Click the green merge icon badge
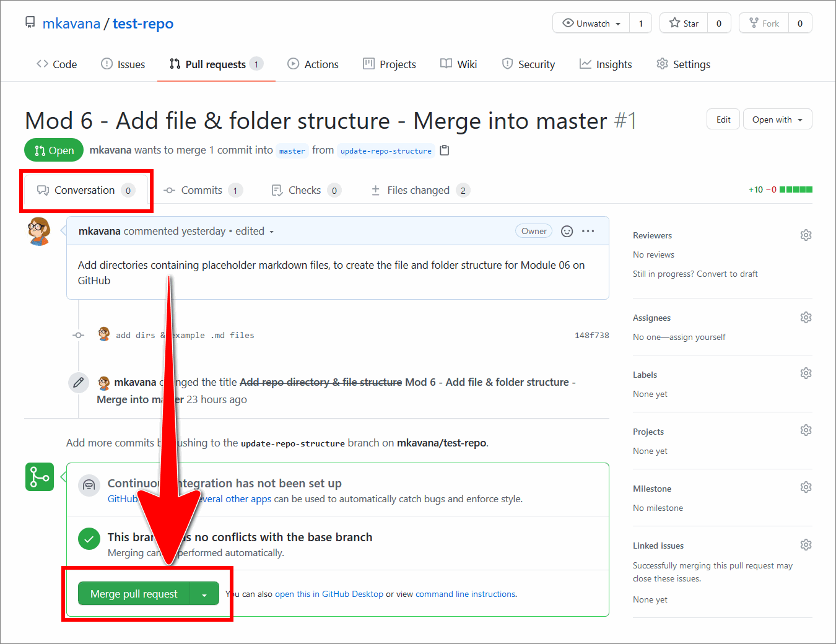836x644 pixels. click(40, 477)
